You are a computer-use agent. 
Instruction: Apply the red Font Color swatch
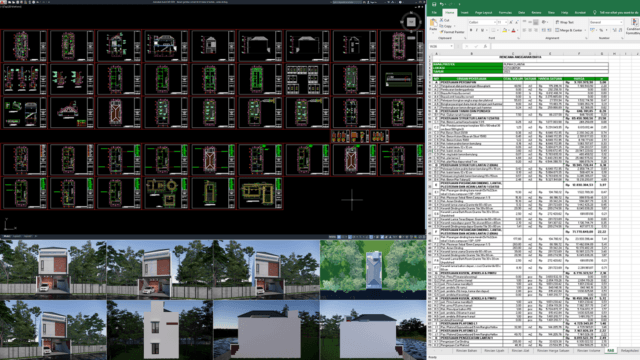(513, 30)
